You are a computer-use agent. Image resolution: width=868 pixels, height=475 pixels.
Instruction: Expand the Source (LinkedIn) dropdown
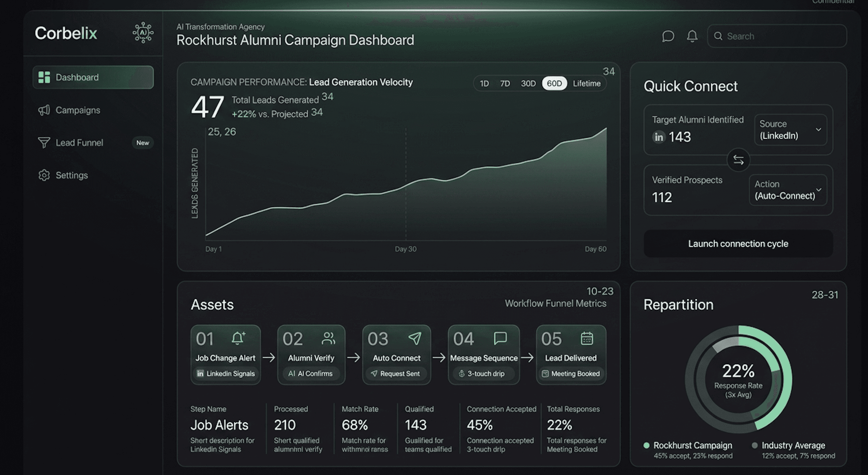790,130
